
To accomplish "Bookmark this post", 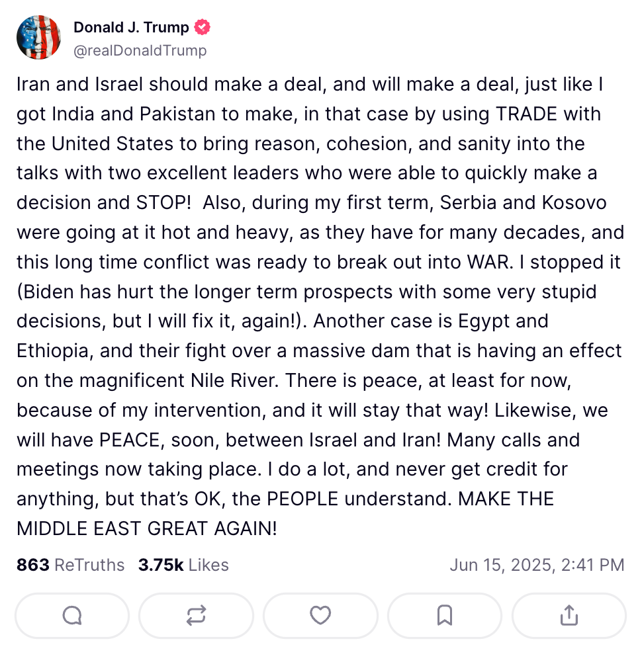I will tap(445, 616).
